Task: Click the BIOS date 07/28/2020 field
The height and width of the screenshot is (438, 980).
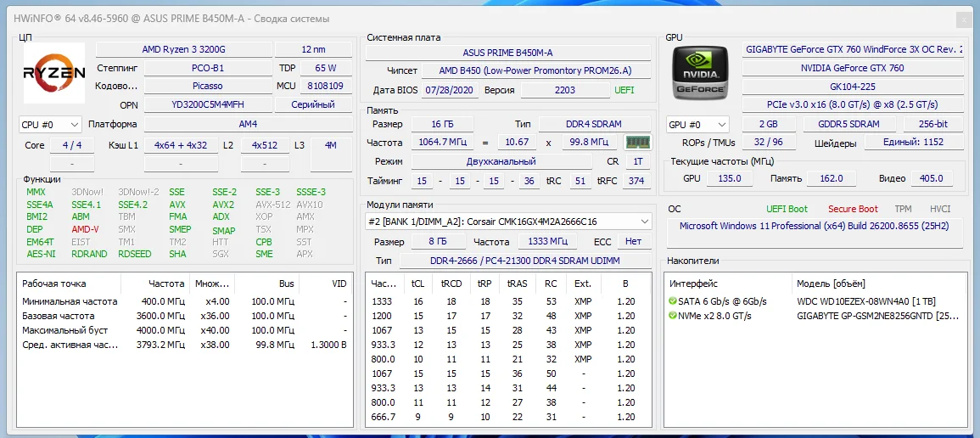Action: tap(451, 90)
